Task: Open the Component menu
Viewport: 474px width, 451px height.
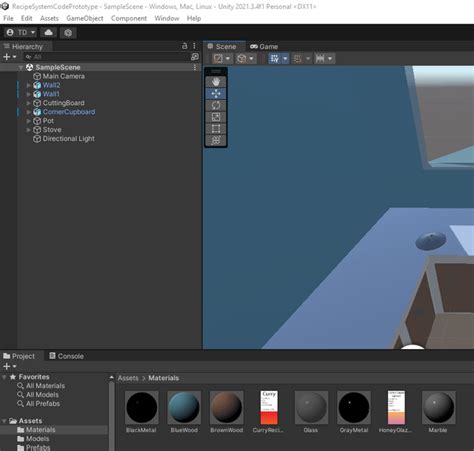Action: pyautogui.click(x=129, y=18)
